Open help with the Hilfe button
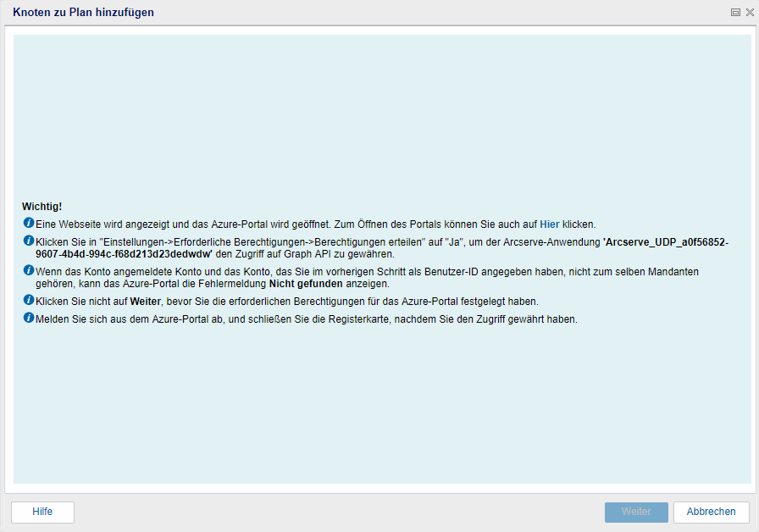Screen dimensions: 759x532 click(x=42, y=512)
